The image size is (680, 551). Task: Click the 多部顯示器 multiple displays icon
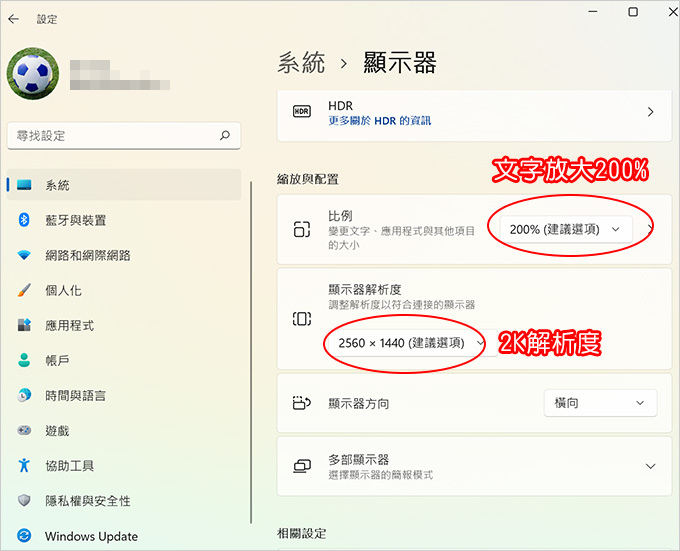302,466
